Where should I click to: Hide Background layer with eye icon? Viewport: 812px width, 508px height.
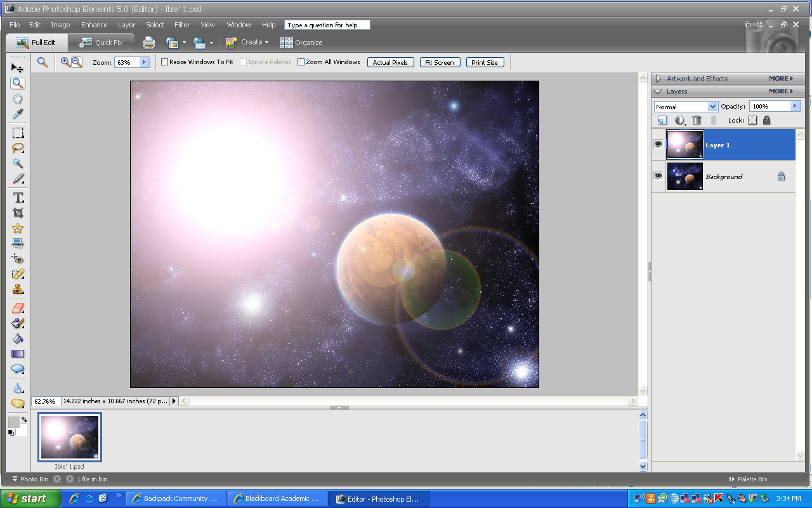tap(658, 176)
